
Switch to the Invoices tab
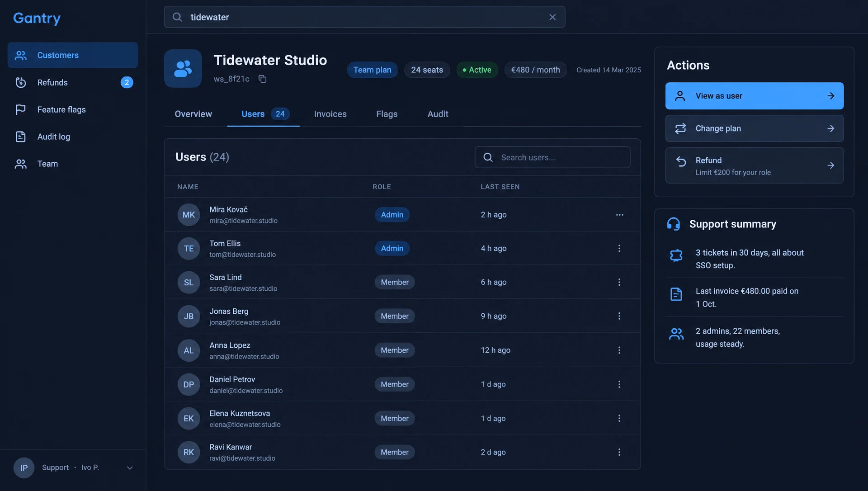click(x=330, y=114)
